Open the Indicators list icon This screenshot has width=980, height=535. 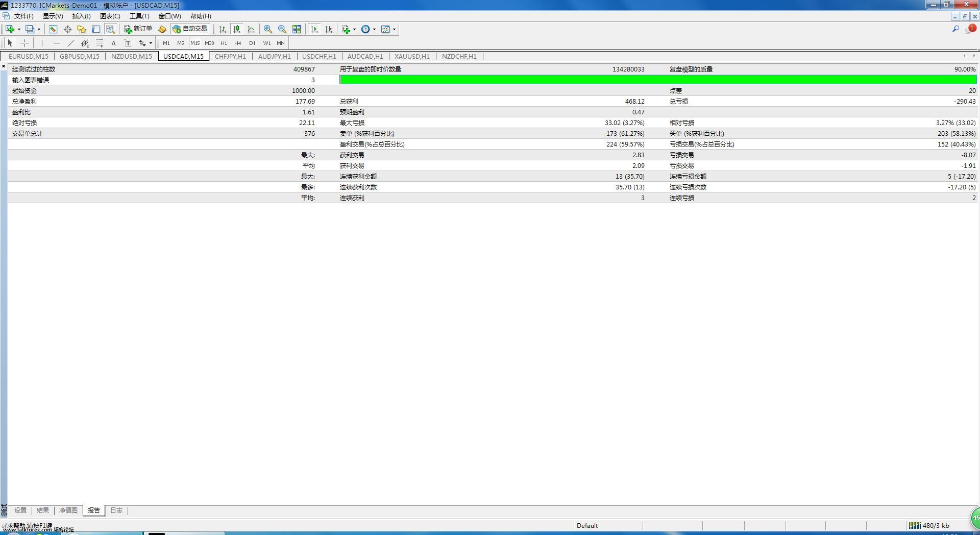(x=346, y=29)
